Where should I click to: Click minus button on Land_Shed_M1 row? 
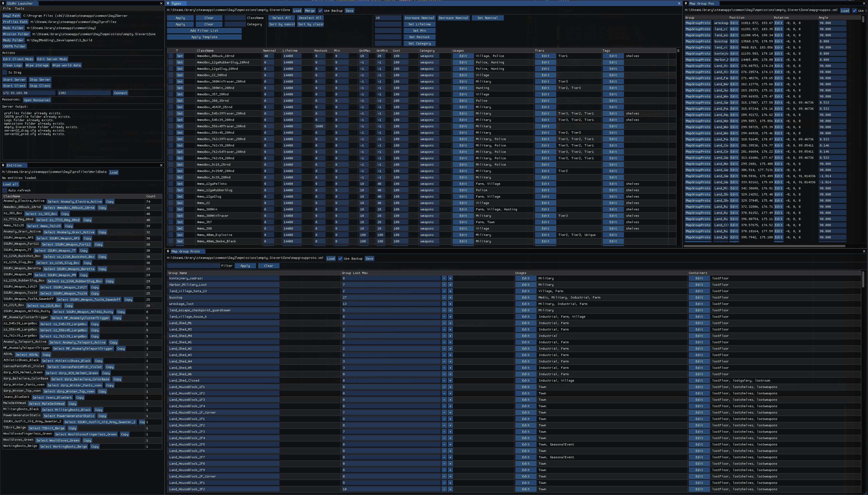(444, 323)
